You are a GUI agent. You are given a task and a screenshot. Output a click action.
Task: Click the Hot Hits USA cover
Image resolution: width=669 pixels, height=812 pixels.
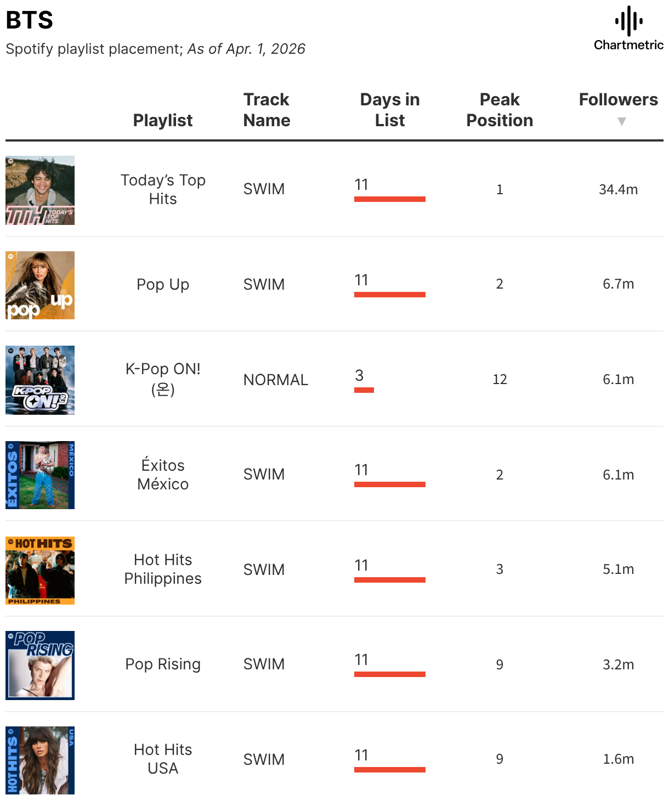point(40,760)
